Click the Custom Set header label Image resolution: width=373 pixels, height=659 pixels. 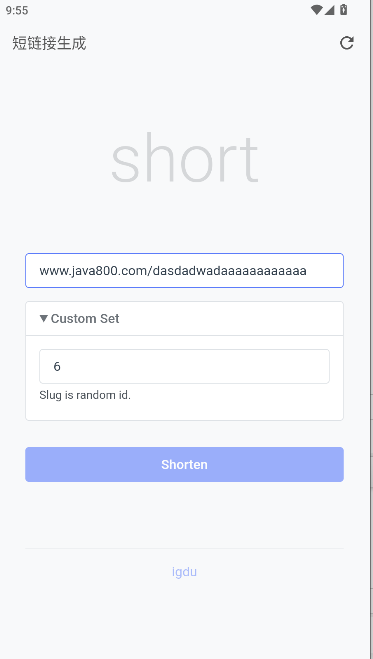pyautogui.click(x=85, y=318)
